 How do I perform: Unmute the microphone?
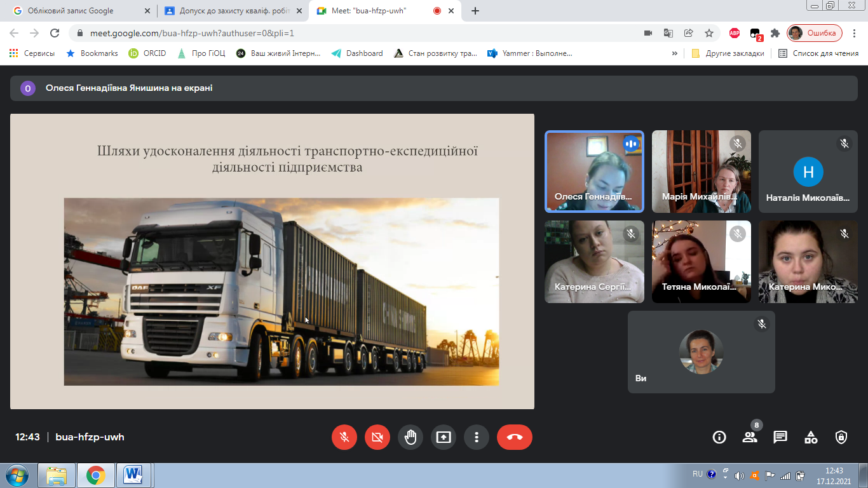tap(344, 437)
